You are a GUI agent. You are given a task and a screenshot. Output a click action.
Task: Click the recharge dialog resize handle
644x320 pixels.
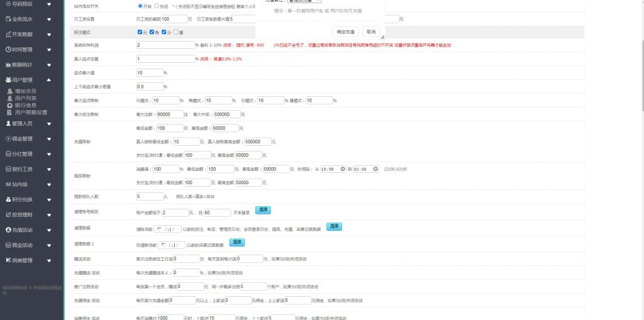pyautogui.click(x=382, y=37)
